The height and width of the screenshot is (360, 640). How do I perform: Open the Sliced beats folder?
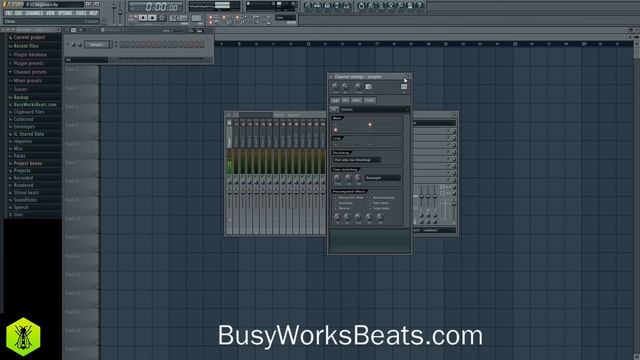coord(26,193)
